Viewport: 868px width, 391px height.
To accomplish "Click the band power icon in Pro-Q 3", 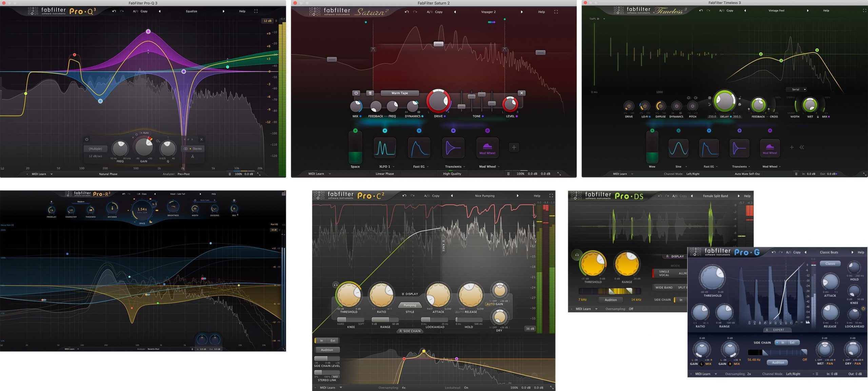I will (x=87, y=139).
